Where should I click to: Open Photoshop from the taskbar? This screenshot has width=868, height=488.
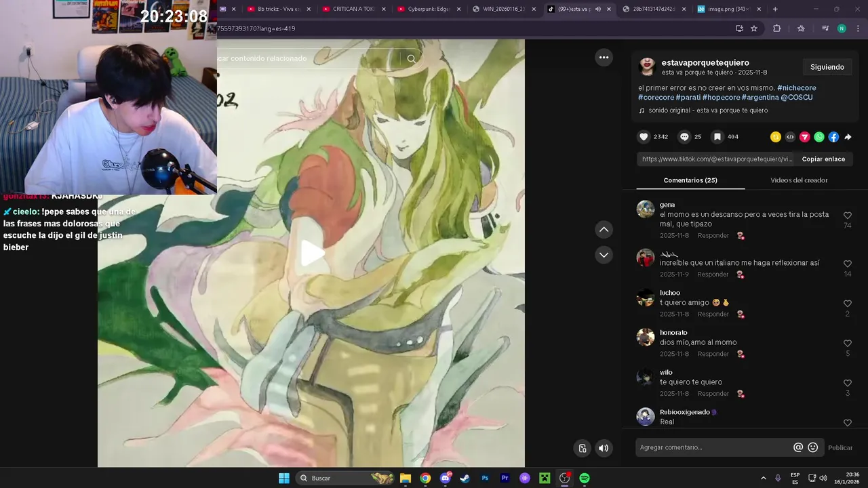pyautogui.click(x=485, y=478)
